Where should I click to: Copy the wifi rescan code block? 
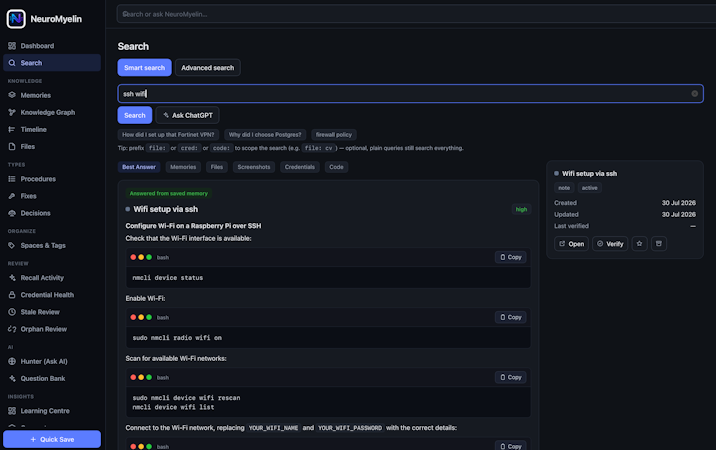511,377
